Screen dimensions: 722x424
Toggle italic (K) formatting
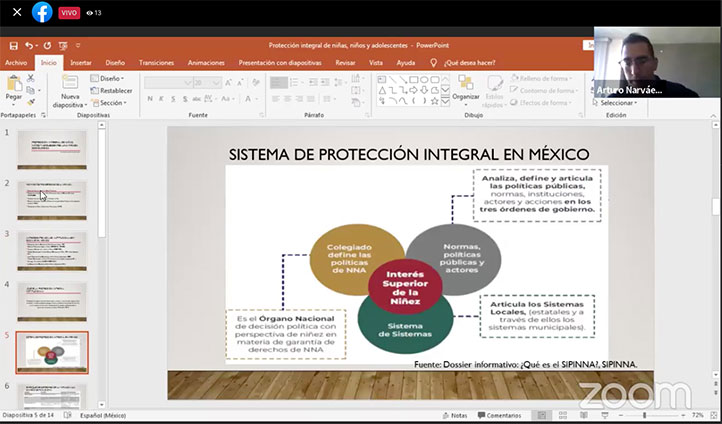click(x=162, y=98)
